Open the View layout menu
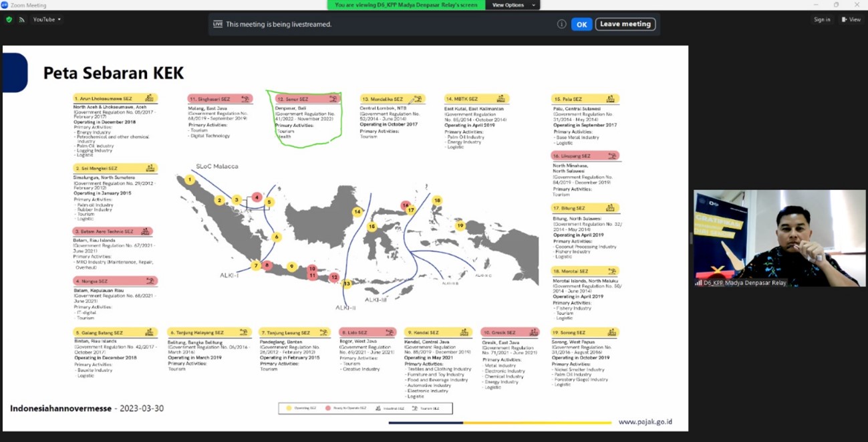This screenshot has width=868, height=442. pos(851,19)
